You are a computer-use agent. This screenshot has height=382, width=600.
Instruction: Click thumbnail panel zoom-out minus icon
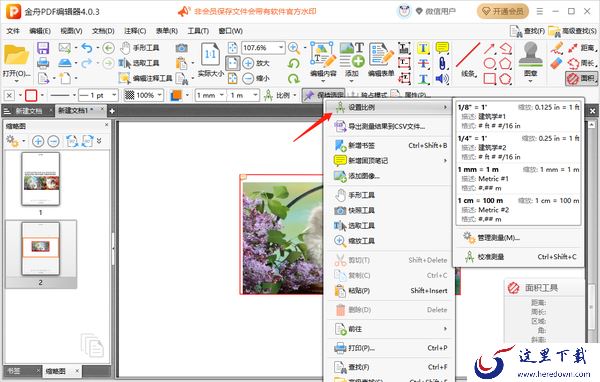[x=54, y=141]
